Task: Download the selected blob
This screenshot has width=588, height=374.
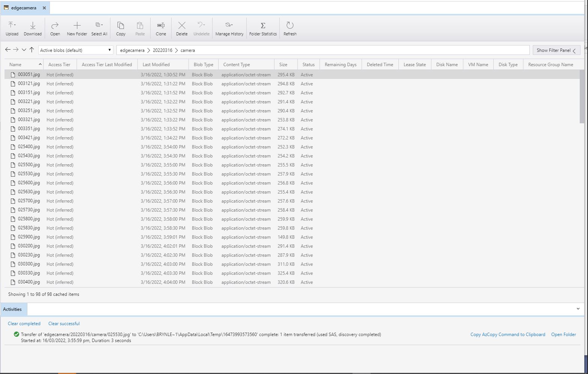Action: click(x=33, y=29)
